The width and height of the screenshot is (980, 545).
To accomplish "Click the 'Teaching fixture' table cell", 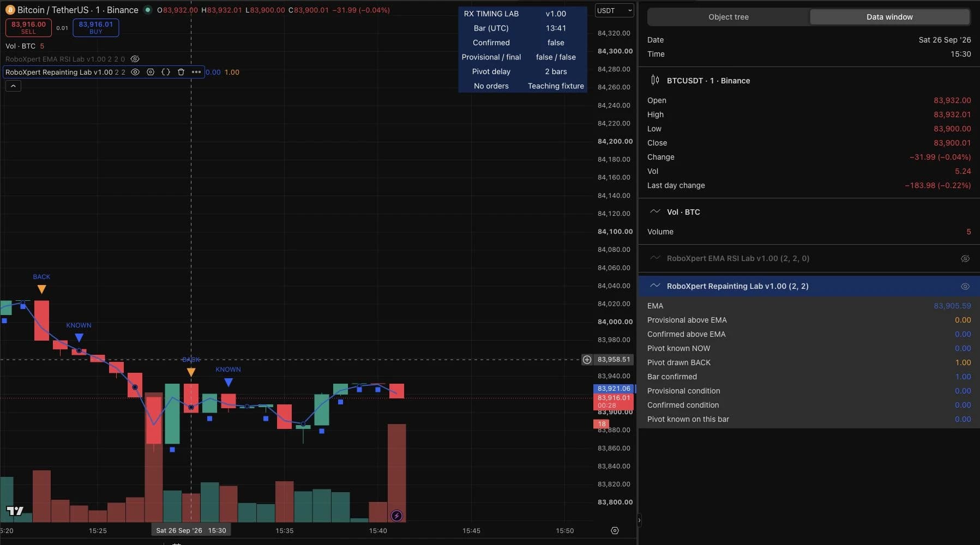I will point(556,86).
